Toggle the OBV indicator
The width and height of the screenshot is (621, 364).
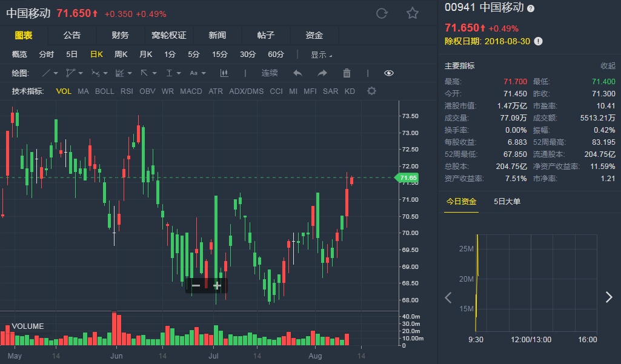tap(147, 91)
